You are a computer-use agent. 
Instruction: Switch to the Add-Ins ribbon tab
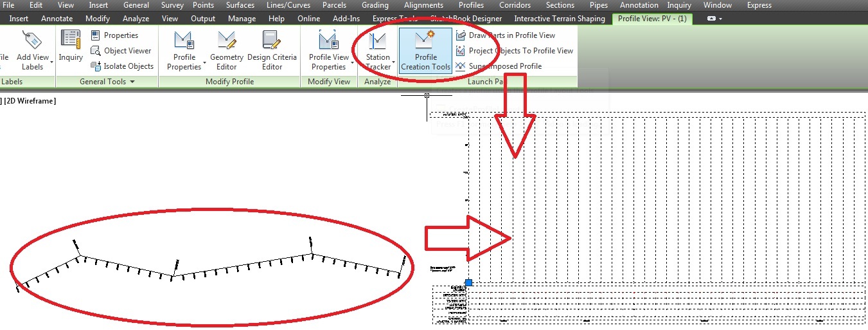348,19
